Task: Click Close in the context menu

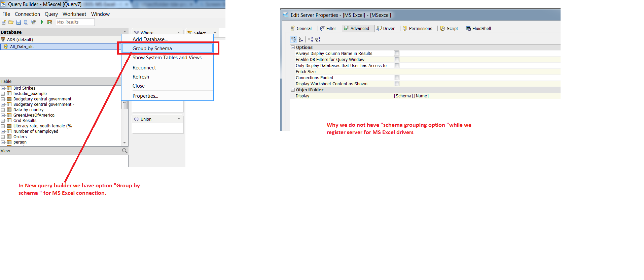Action: 167,86
